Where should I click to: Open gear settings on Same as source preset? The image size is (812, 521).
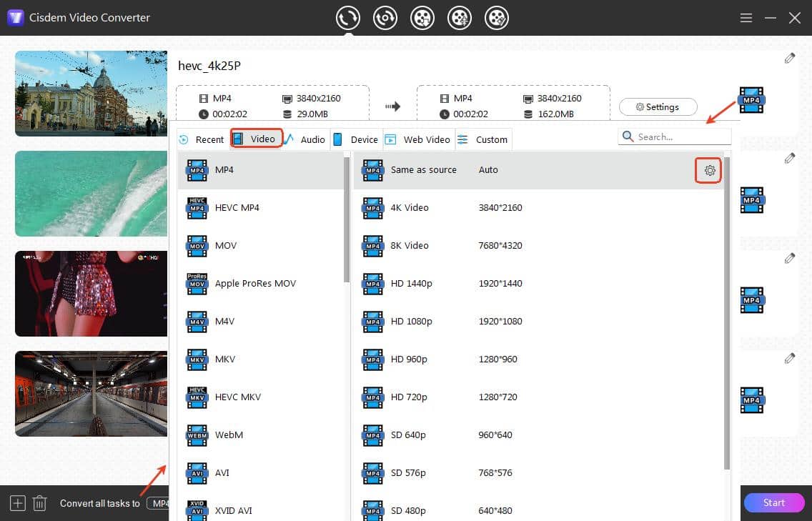coord(708,170)
